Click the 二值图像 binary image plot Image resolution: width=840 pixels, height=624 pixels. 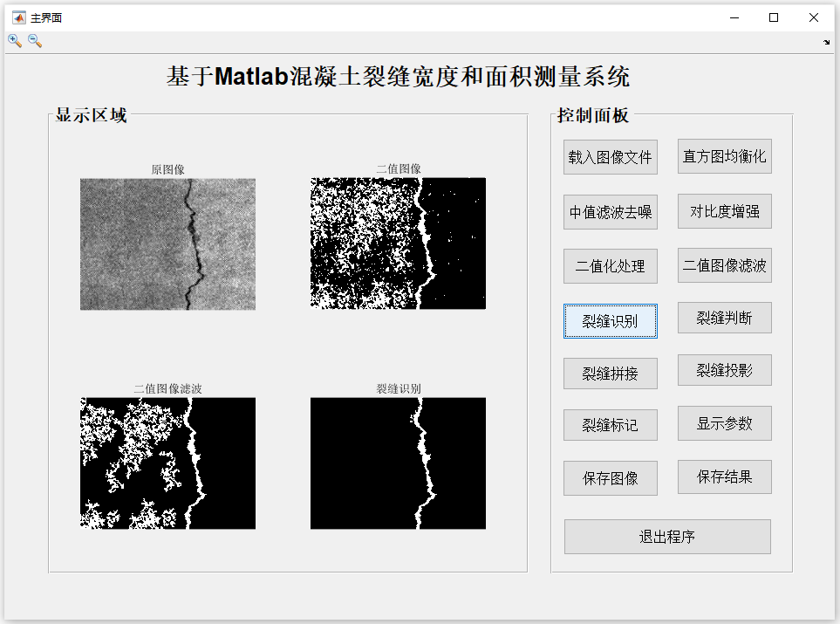tap(398, 243)
